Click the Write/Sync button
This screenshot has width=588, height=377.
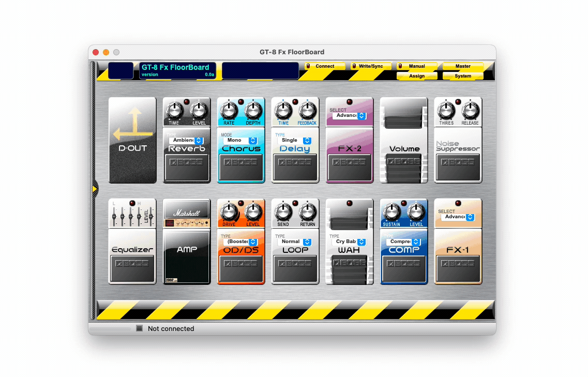[370, 66]
